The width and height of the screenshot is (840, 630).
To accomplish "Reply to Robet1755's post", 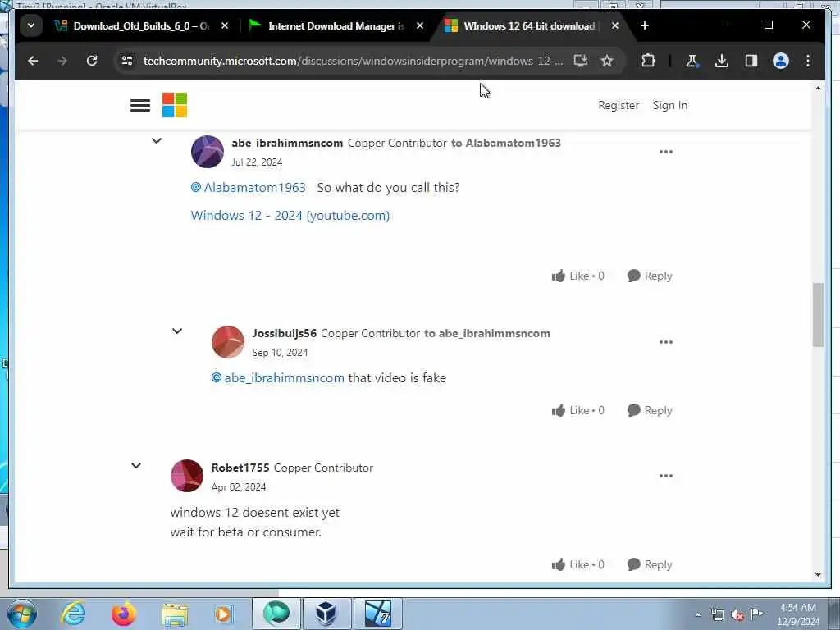I will pyautogui.click(x=650, y=564).
